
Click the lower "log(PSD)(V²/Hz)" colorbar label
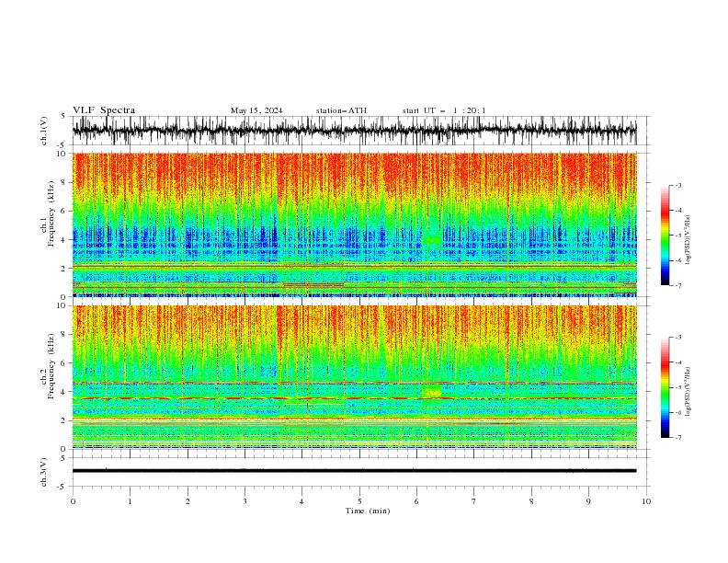pos(688,392)
